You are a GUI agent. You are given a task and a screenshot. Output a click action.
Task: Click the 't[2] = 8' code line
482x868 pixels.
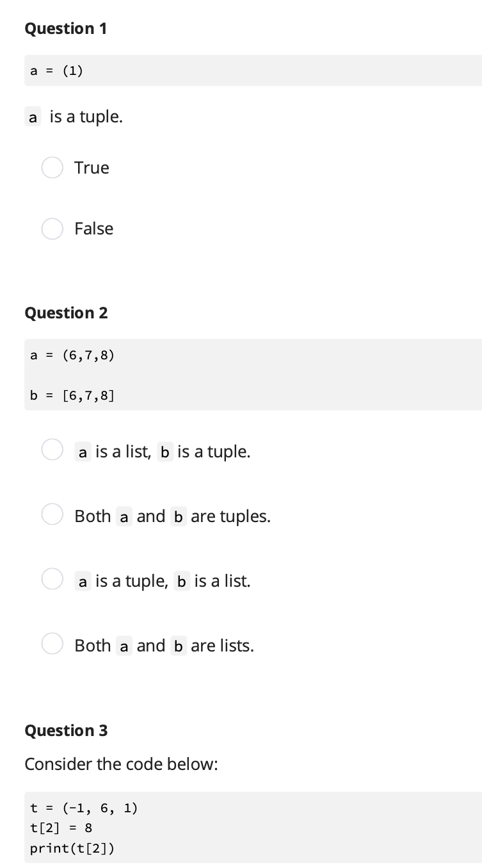61,828
